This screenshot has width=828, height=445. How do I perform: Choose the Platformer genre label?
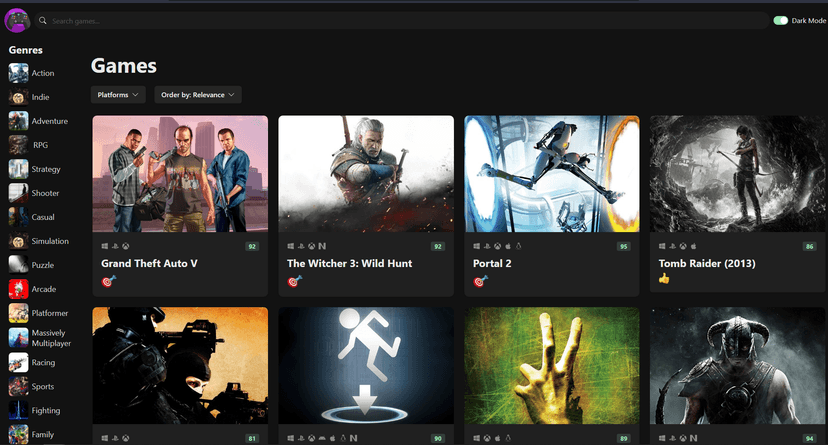pos(50,313)
